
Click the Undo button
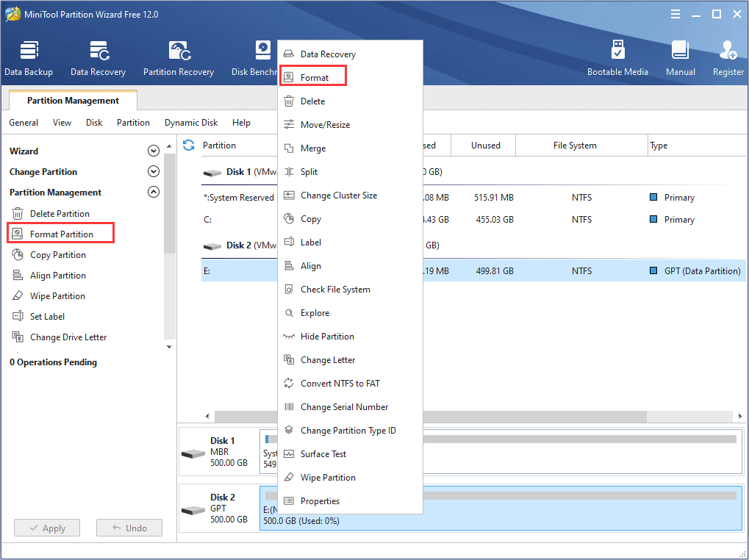click(x=129, y=528)
